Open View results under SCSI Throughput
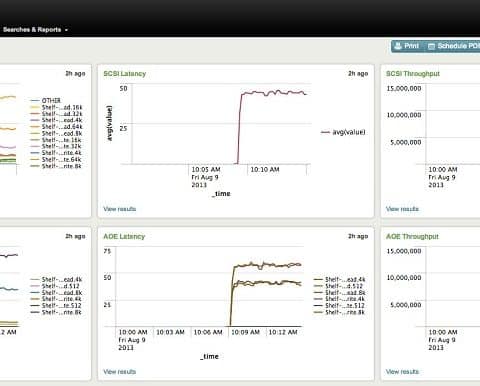 (x=402, y=209)
